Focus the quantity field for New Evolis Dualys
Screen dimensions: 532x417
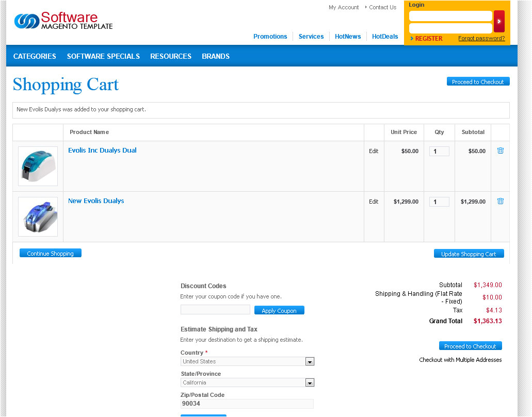coord(439,202)
